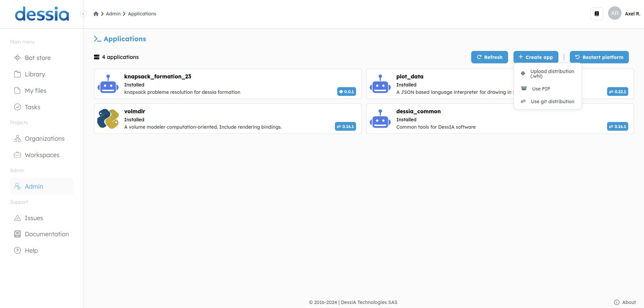Screen dimensions: 644x308
Task: Click the dessia_common robot icon
Action: click(380, 119)
